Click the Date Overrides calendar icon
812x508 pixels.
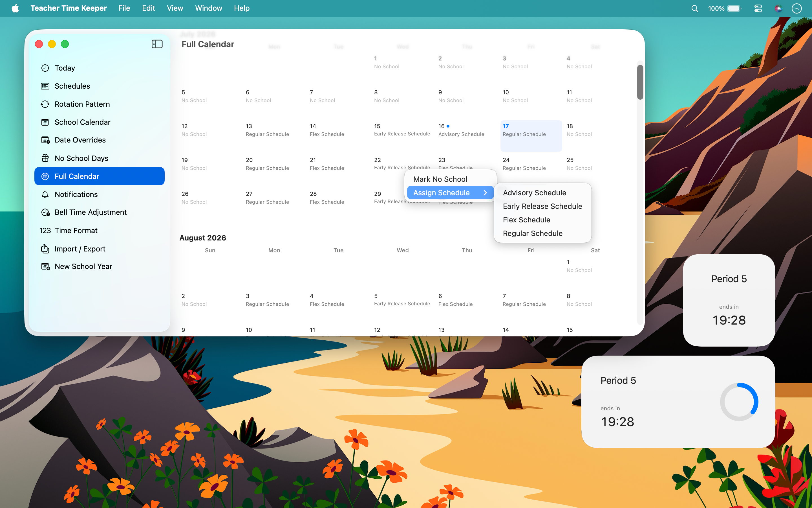45,140
